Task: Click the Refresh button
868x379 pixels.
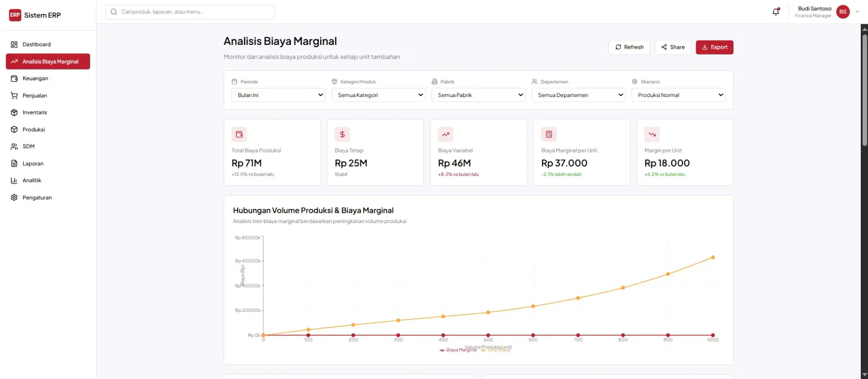Action: click(629, 47)
